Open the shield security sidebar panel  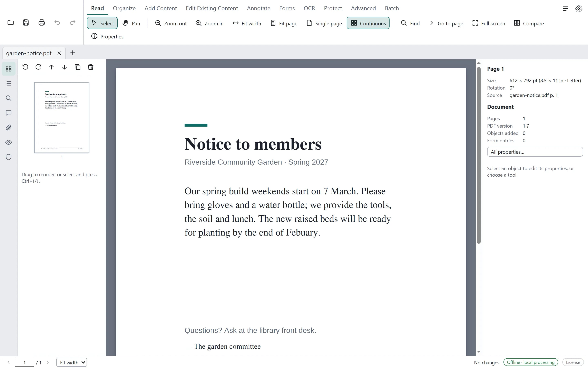pos(9,157)
